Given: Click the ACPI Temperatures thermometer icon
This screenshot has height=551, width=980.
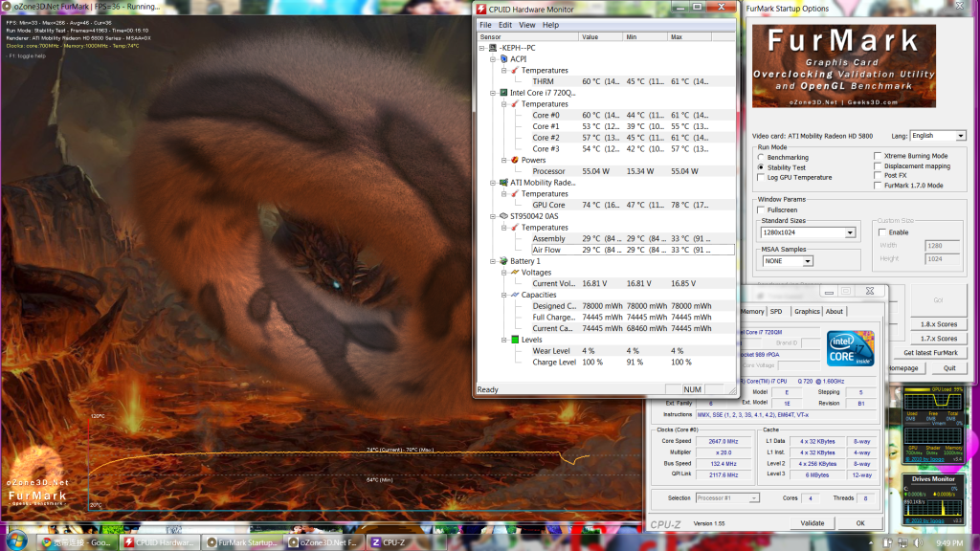Looking at the screenshot, I should [515, 70].
